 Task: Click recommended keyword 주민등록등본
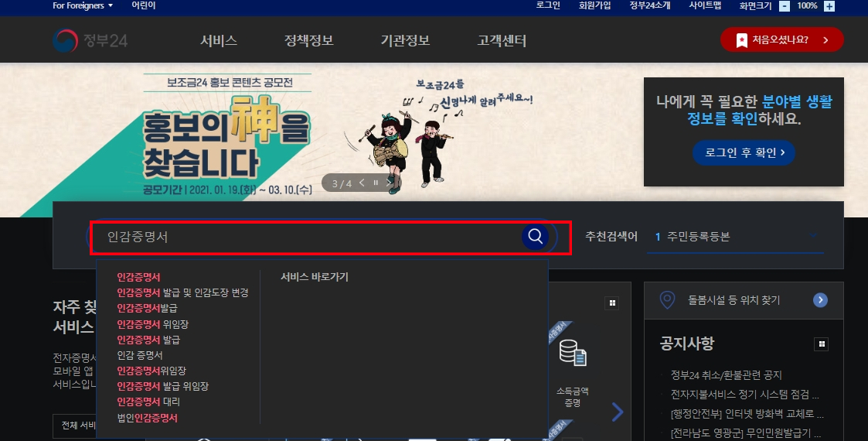[698, 237]
